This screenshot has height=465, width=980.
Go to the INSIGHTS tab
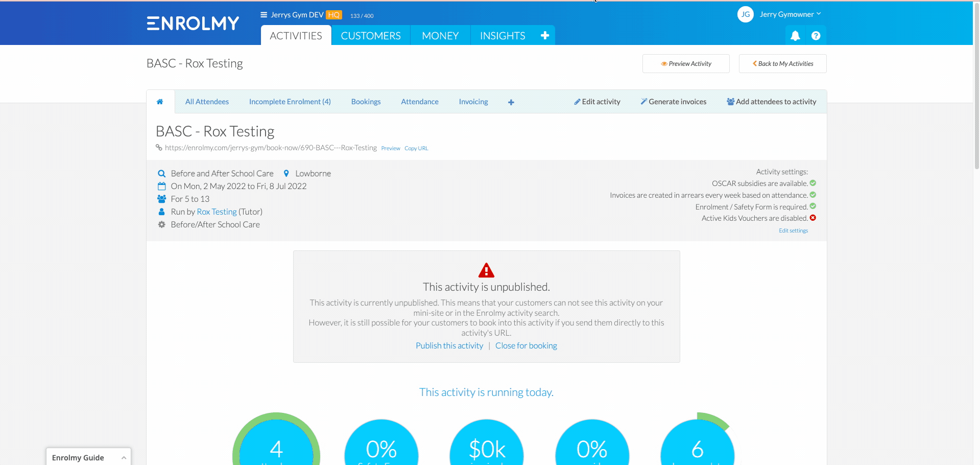[503, 36]
